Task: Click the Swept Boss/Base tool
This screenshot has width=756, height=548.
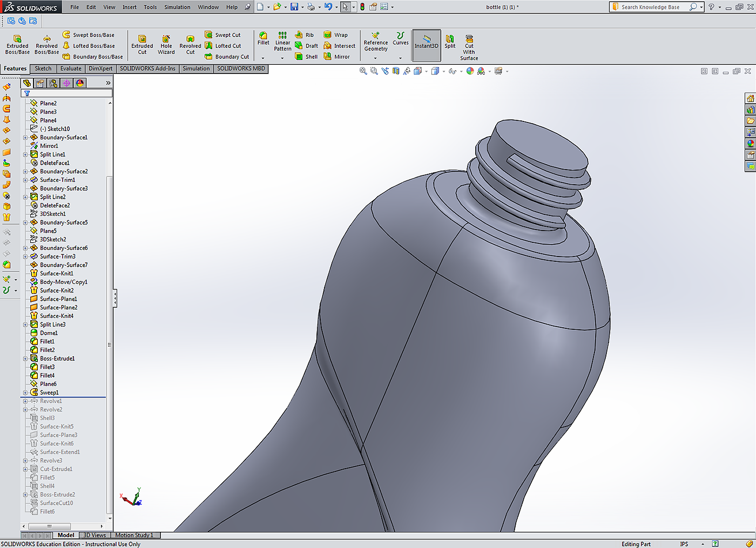Action: click(89, 35)
